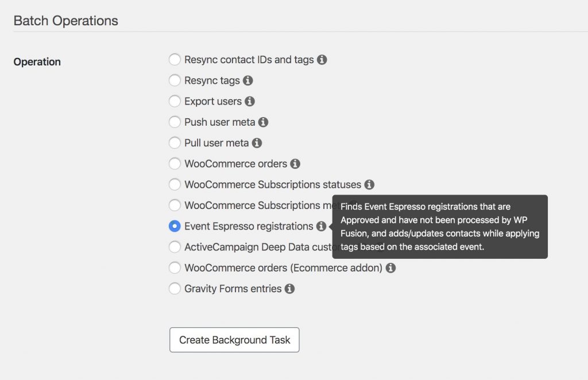588x380 pixels.
Task: Pick the Push user meta radio option
Action: (x=175, y=122)
